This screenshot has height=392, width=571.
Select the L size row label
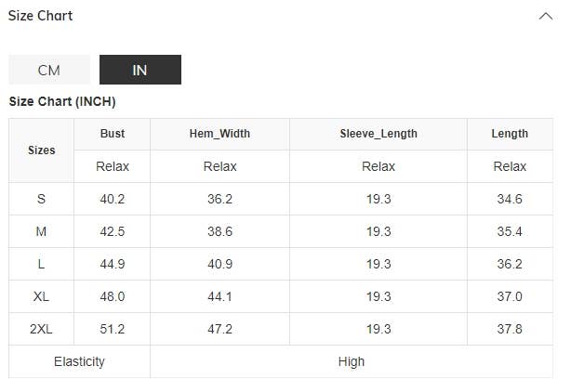tap(42, 264)
